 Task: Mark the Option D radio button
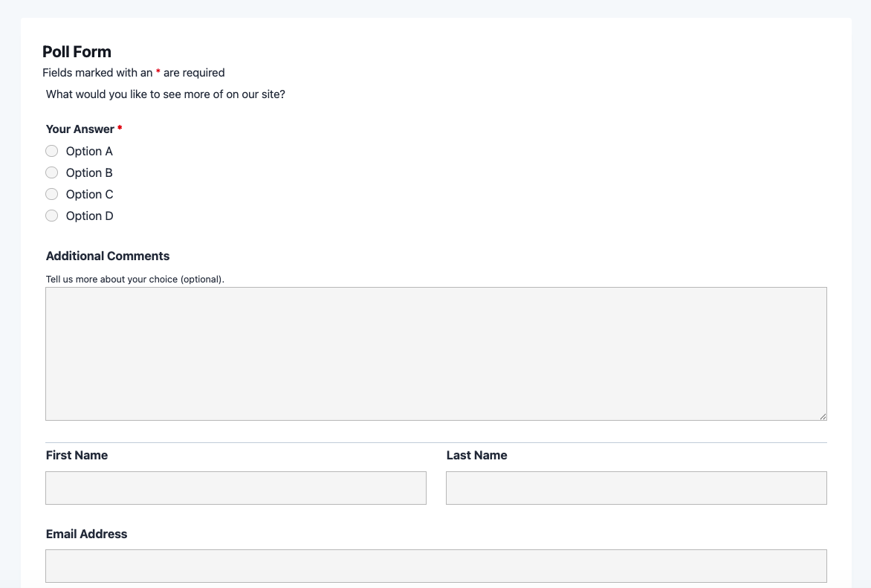coord(51,216)
